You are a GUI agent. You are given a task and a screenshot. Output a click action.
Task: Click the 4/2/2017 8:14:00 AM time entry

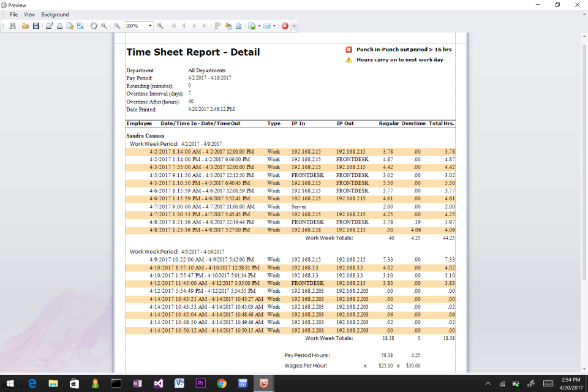[202, 151]
